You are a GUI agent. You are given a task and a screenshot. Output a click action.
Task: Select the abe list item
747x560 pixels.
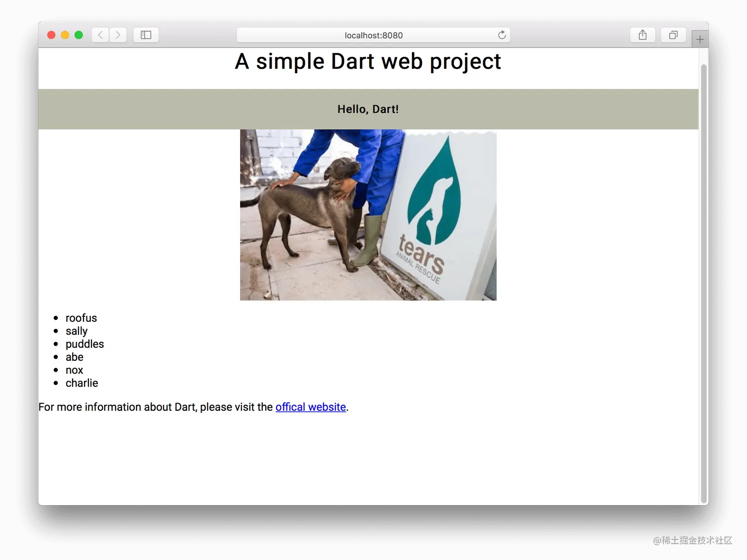[75, 357]
